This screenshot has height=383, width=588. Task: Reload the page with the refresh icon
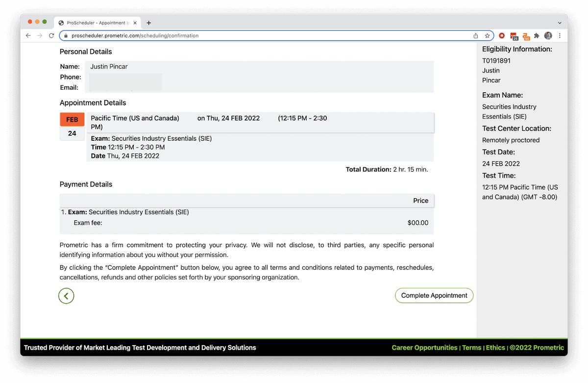[51, 36]
